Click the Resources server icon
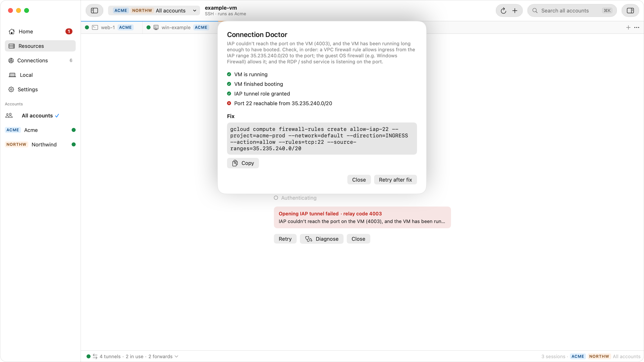The image size is (644, 362). pyautogui.click(x=11, y=46)
